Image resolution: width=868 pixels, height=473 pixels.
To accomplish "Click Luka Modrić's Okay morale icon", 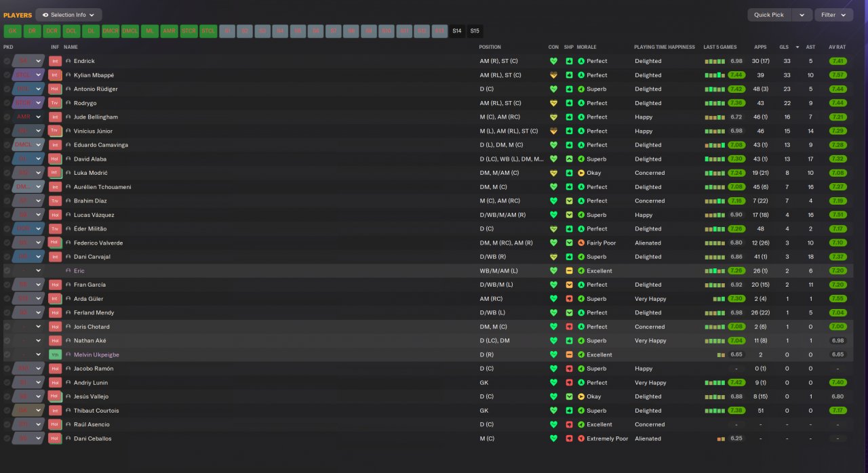I will [x=581, y=173].
